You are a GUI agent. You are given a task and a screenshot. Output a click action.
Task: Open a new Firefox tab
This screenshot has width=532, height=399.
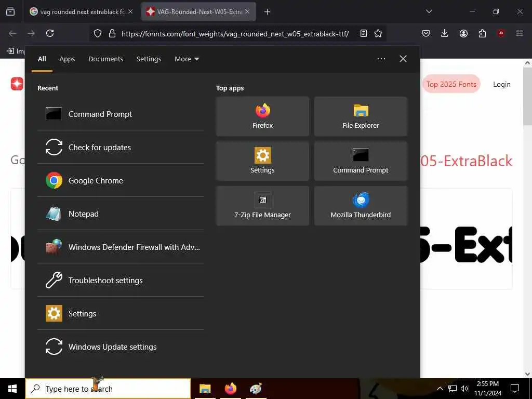coord(268,12)
